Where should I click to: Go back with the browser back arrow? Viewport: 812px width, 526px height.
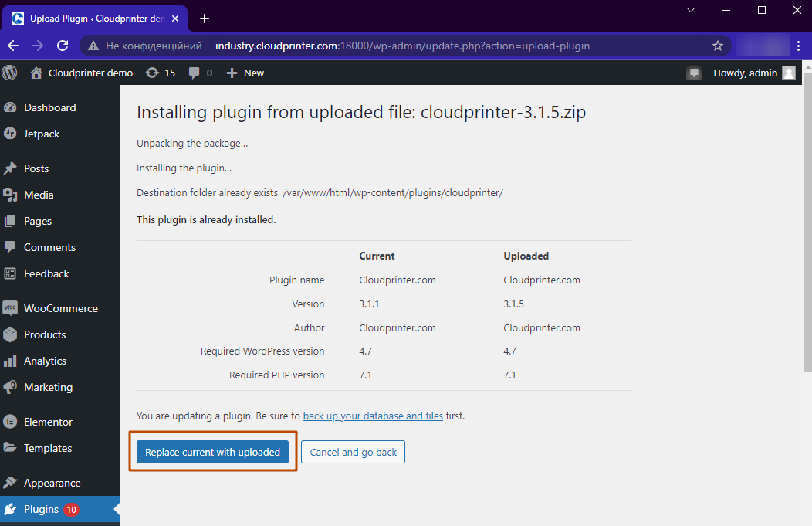point(13,46)
